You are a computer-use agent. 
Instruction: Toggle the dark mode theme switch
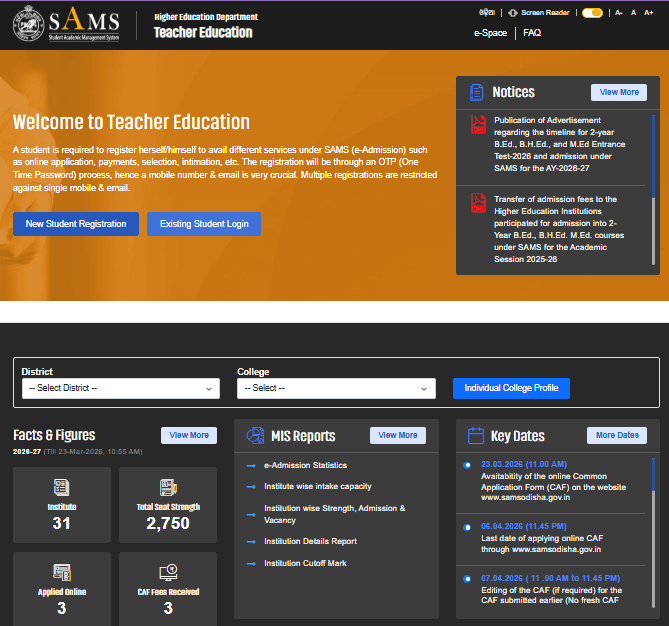tap(592, 13)
